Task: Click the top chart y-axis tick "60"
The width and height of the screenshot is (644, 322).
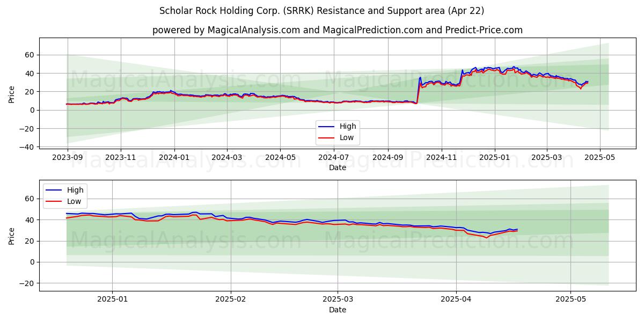Action: 30,55
